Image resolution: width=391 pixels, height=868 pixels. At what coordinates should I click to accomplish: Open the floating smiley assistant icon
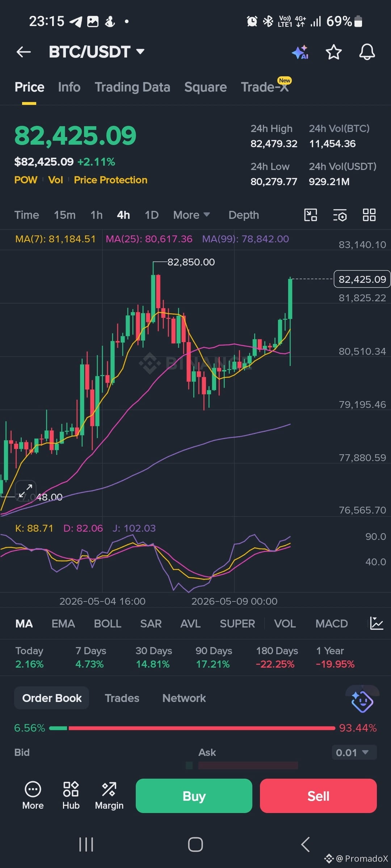coord(362,702)
